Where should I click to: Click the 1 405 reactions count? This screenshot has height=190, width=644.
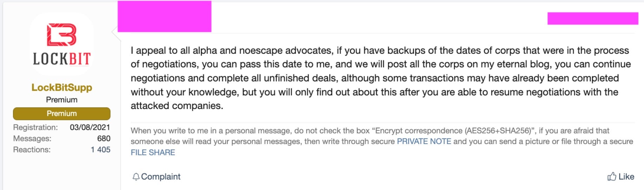pyautogui.click(x=100, y=150)
